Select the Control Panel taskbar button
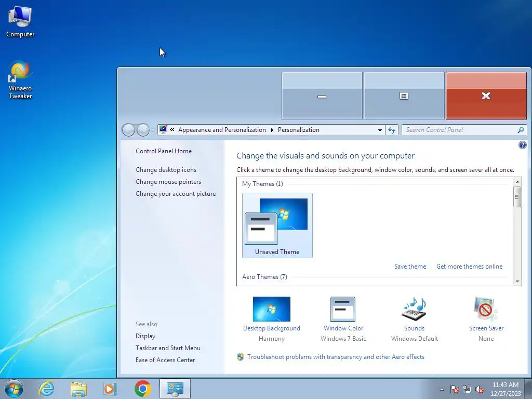The height and width of the screenshot is (399, 532). pyautogui.click(x=175, y=389)
